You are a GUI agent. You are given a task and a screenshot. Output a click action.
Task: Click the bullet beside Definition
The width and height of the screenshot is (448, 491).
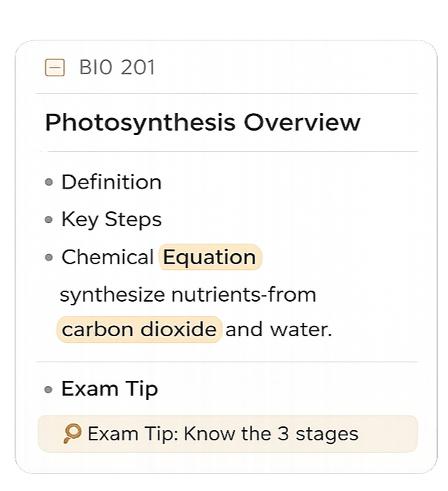[49, 182]
